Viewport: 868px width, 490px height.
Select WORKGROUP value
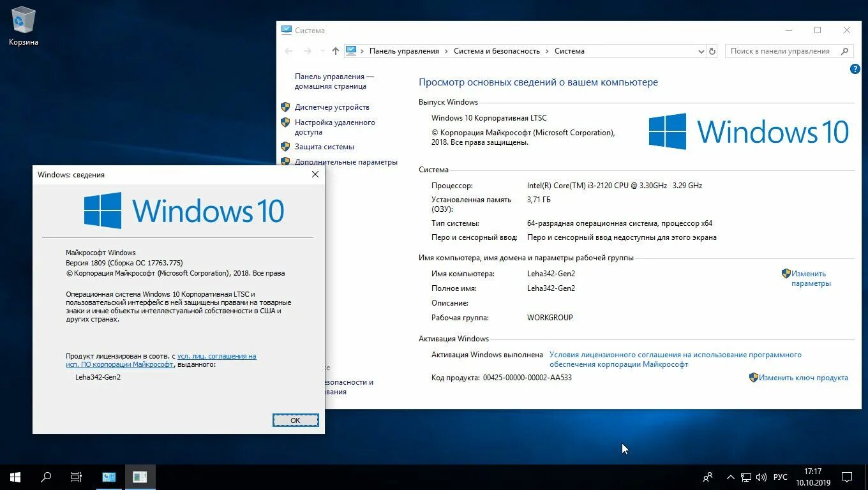coord(550,318)
